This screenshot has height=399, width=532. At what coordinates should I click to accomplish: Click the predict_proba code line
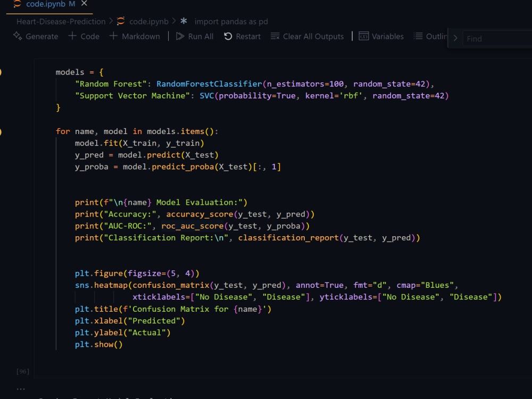[x=178, y=167]
